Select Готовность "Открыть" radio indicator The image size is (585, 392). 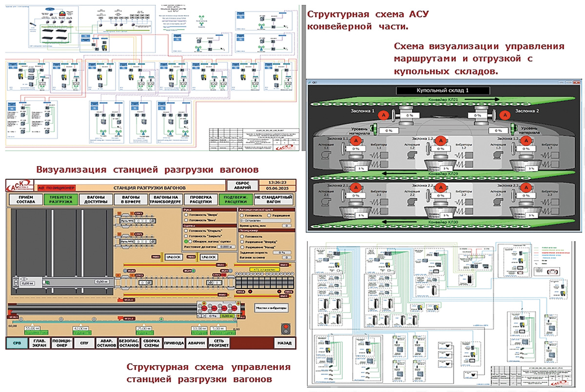point(186,230)
